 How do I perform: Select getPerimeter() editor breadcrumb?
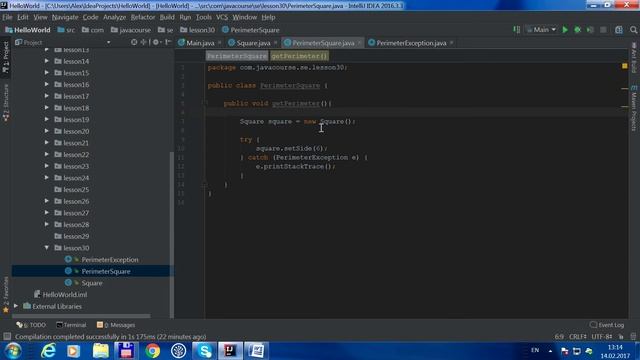[299, 56]
